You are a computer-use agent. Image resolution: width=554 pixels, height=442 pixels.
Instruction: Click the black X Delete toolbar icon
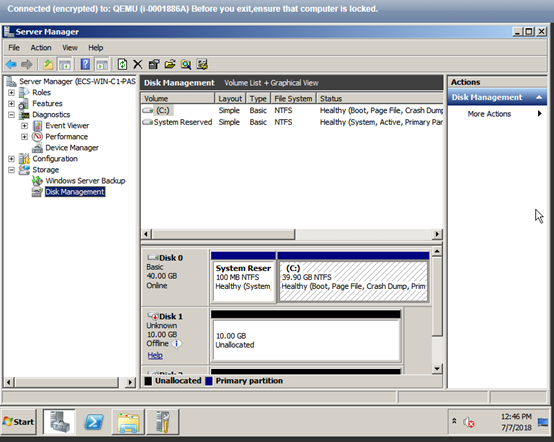coord(138,65)
